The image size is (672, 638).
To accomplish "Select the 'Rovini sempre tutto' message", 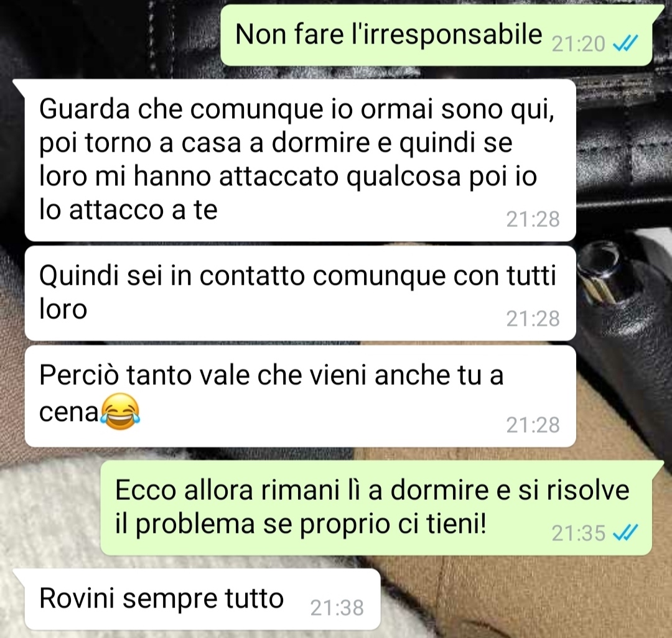I will pos(202,599).
